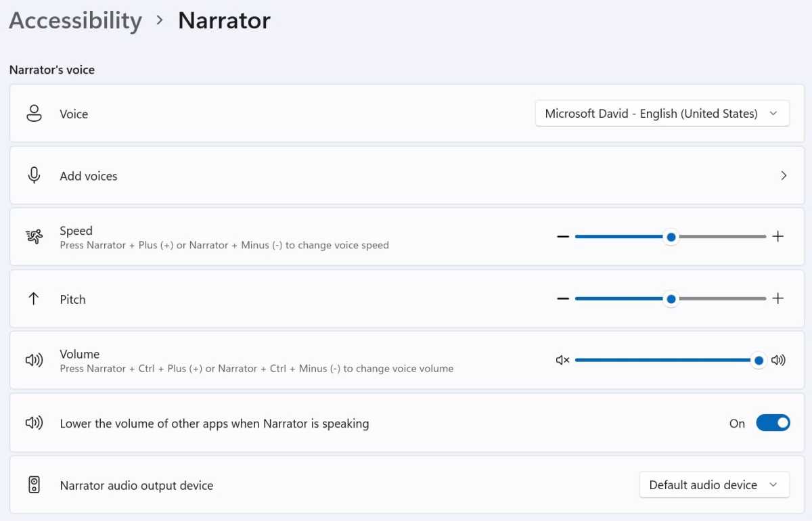The height and width of the screenshot is (521, 812).
Task: Click the microphone icon for Add voices
Action: coord(34,176)
